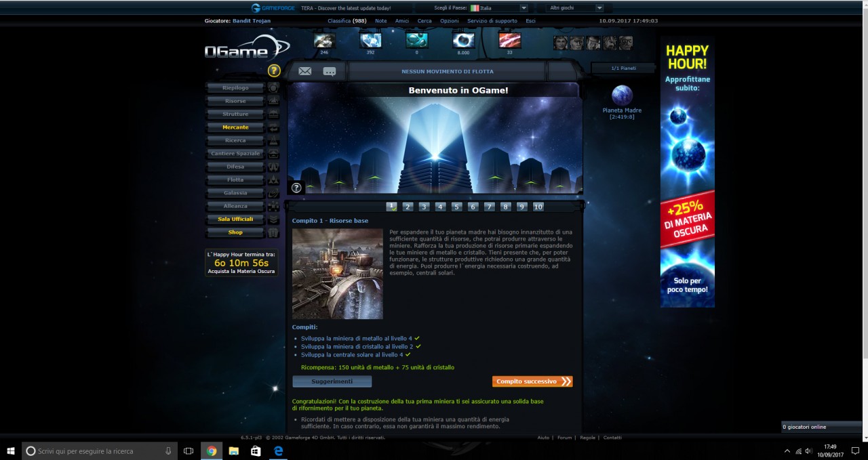Screen dimensions: 868x460
Task: Open Microsoft Edge from the taskbar
Action: tap(278, 451)
